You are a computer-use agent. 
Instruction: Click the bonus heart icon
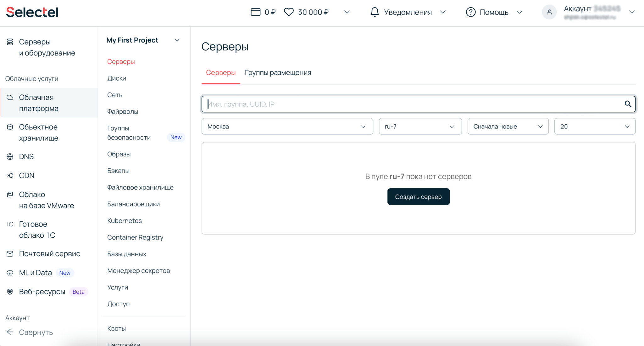[x=288, y=12]
